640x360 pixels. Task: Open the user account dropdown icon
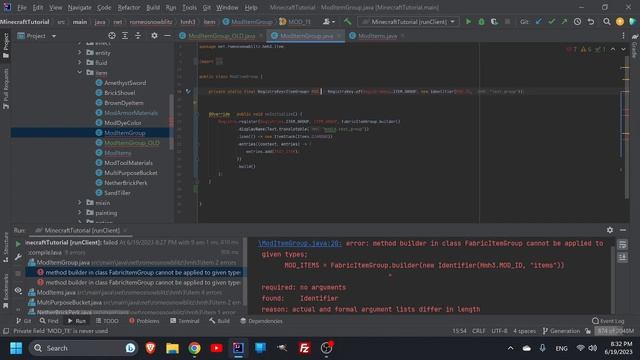click(329, 22)
